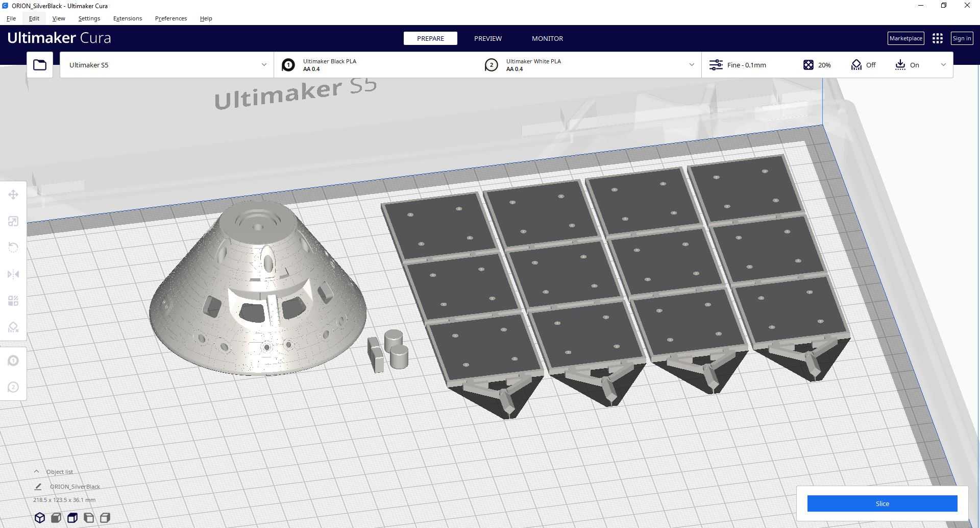Viewport: 980px width, 528px height.
Task: Click the model dimensions text 218.5 x 123.5
Action: 64,500
